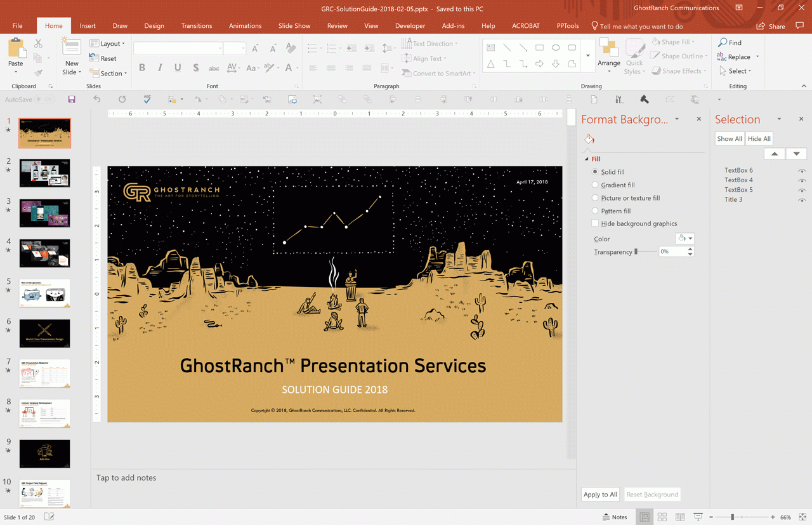The width and height of the screenshot is (812, 525).
Task: Click the Bullets list icon
Action: 313,48
